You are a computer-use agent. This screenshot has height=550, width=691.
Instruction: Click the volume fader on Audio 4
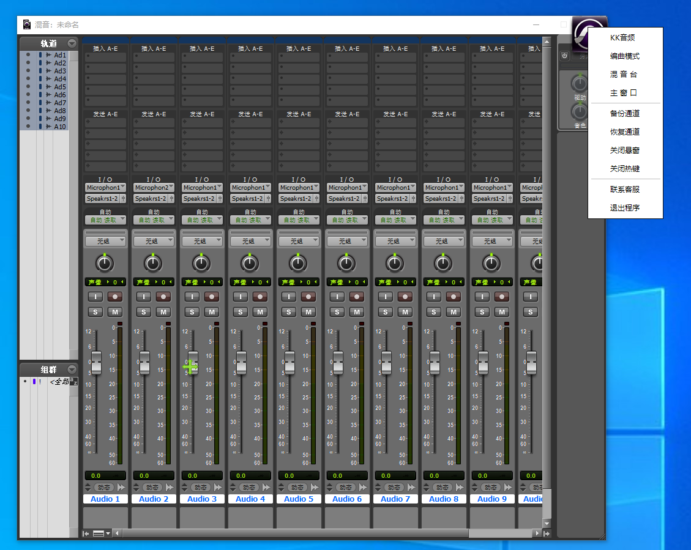coord(241,363)
